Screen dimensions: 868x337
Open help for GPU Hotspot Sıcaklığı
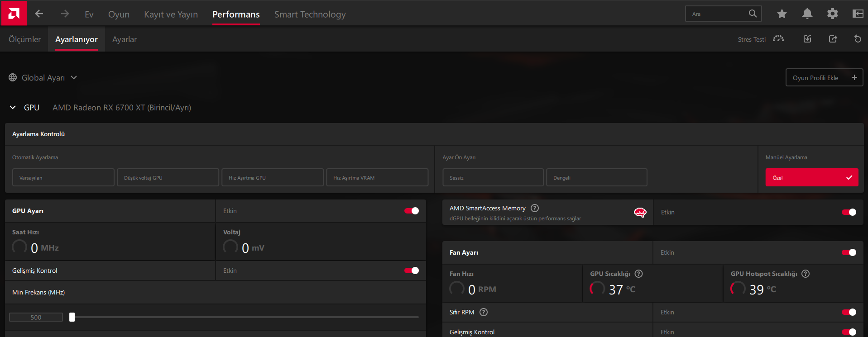806,274
